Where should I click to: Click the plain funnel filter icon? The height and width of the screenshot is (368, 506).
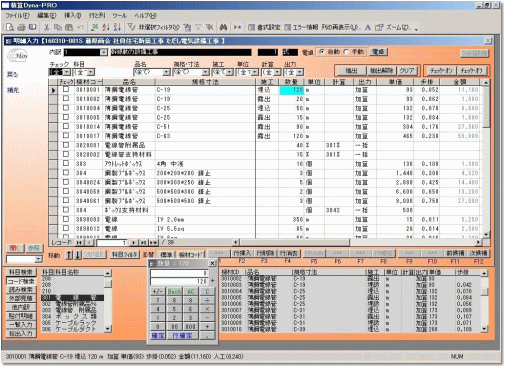198,27
